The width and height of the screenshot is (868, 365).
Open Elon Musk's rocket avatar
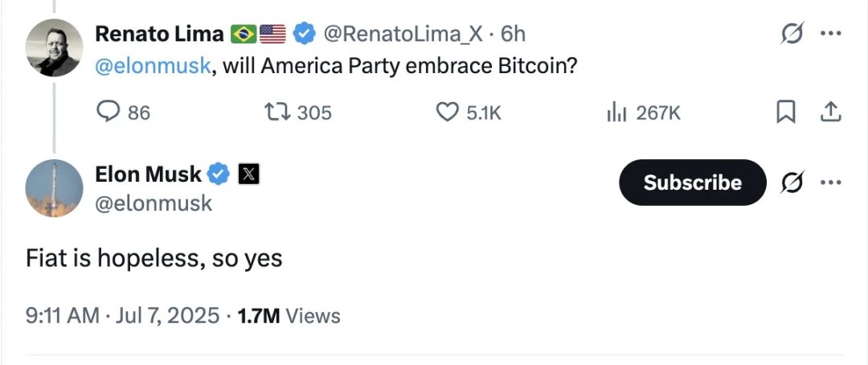coord(54,188)
